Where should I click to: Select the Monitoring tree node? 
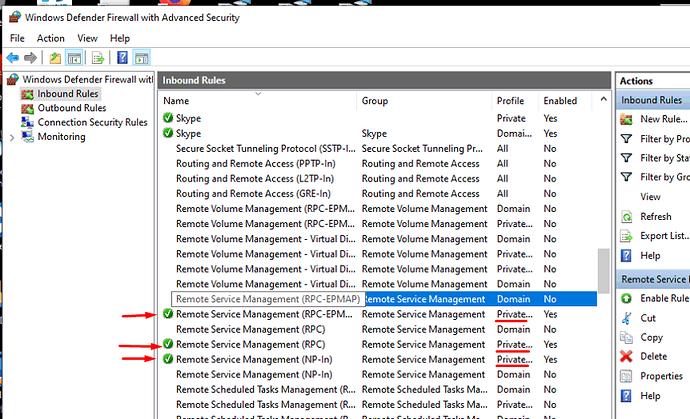pyautogui.click(x=61, y=137)
